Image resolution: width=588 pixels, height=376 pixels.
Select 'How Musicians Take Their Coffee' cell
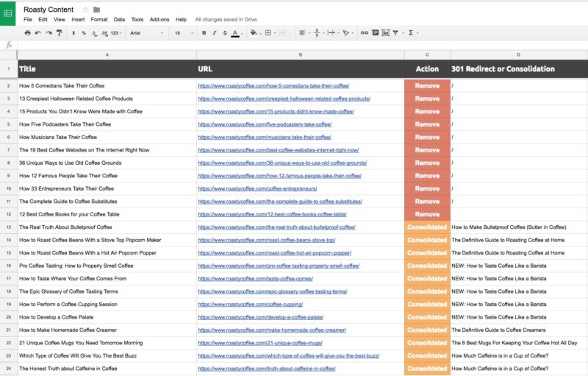coord(107,138)
